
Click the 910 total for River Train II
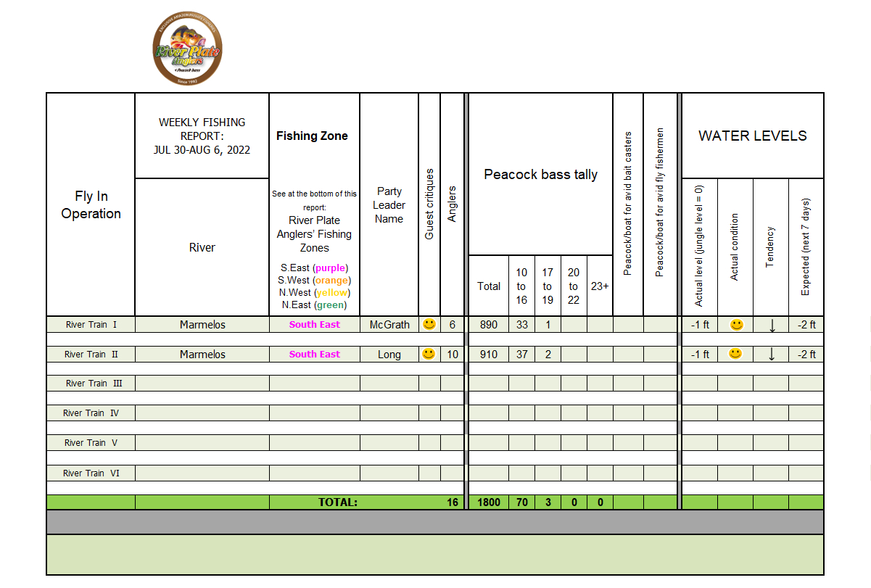pyautogui.click(x=489, y=355)
